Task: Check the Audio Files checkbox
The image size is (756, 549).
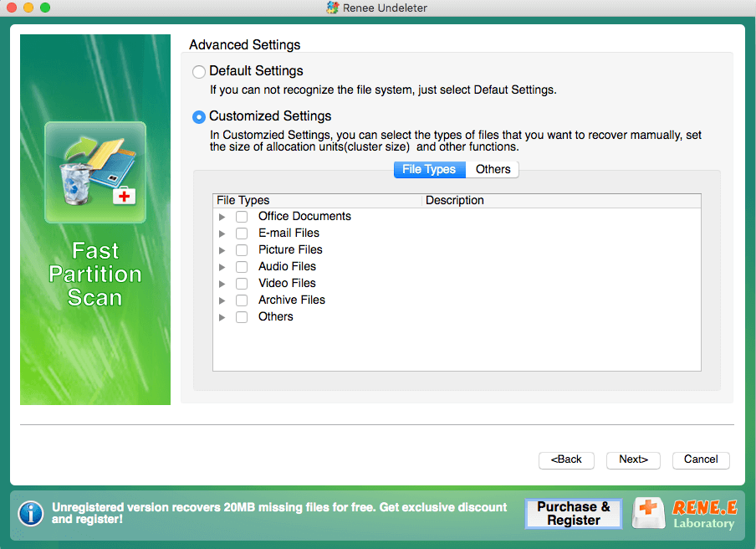Action: coord(242,267)
